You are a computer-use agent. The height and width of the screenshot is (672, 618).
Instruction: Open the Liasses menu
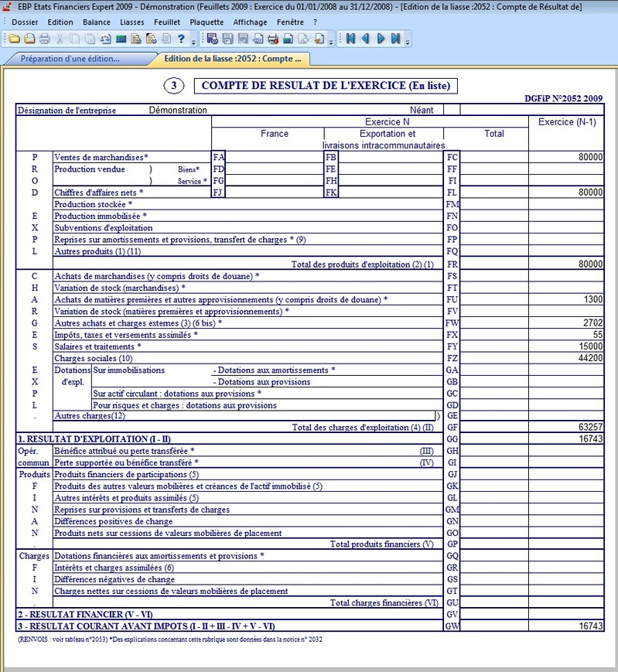132,22
